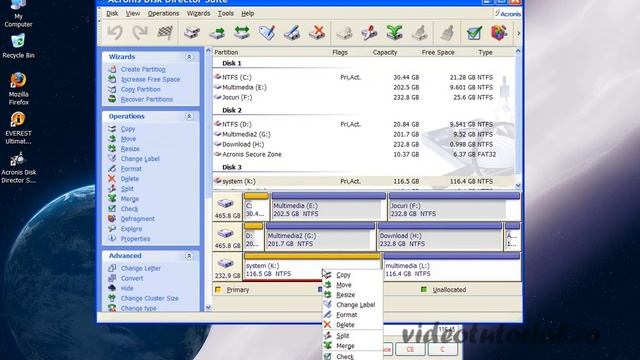Open the Help menu
Screen dimensions: 640x360
[x=247, y=13]
